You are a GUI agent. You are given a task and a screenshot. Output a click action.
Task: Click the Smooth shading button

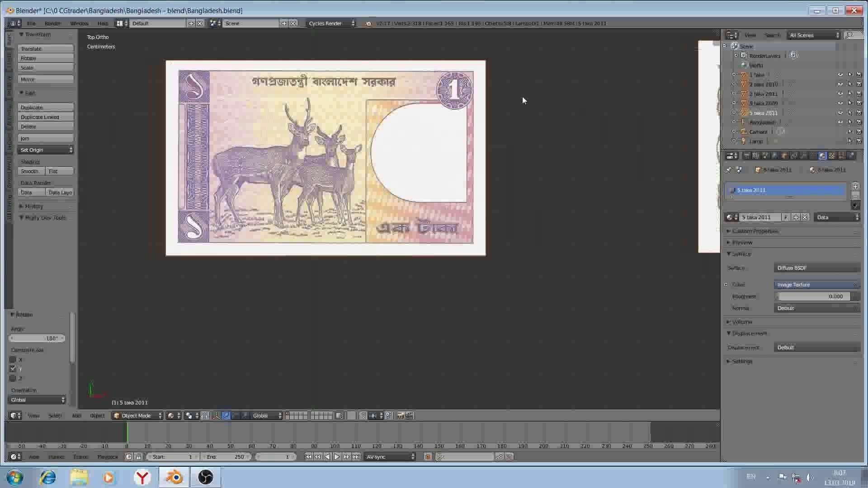31,171
